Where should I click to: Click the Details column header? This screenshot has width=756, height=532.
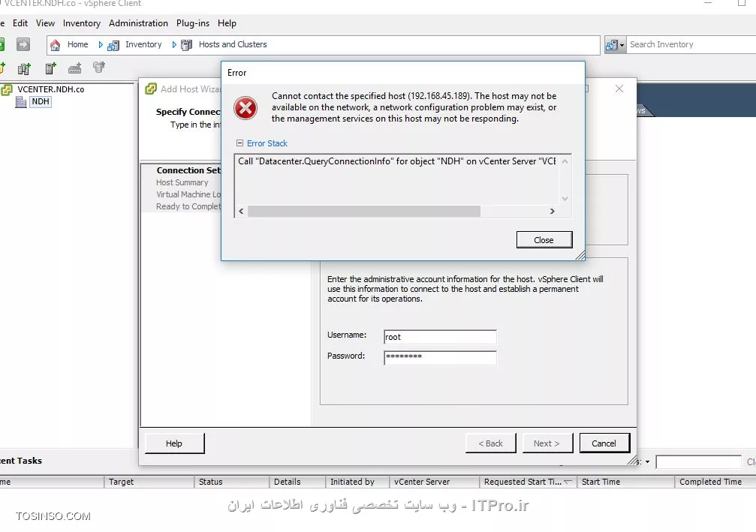297,482
